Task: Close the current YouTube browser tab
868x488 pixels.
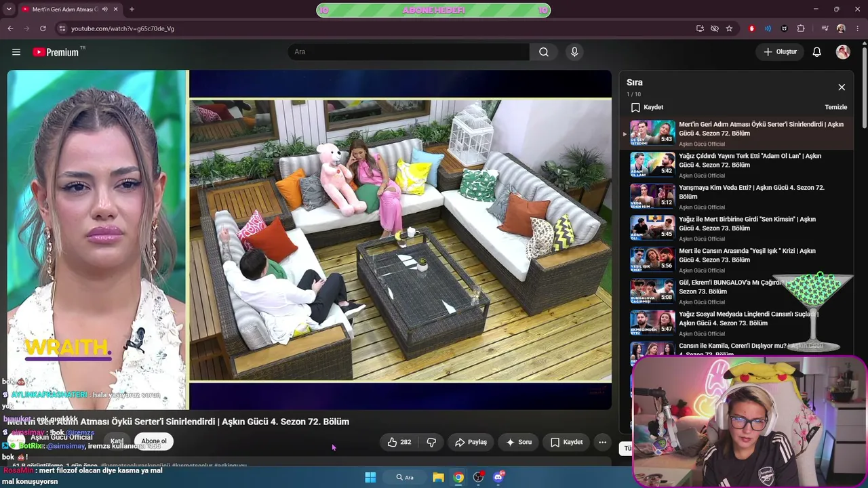Action: tap(115, 9)
